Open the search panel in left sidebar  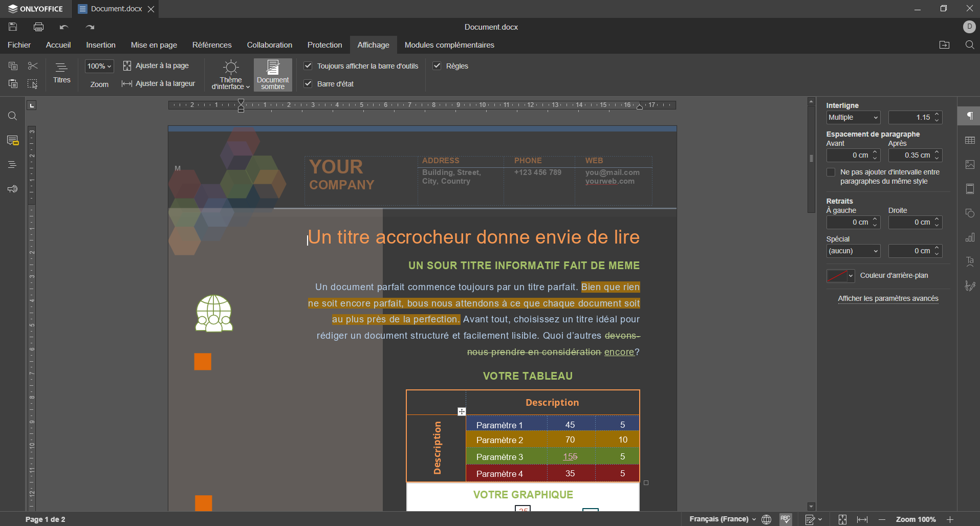coord(12,116)
